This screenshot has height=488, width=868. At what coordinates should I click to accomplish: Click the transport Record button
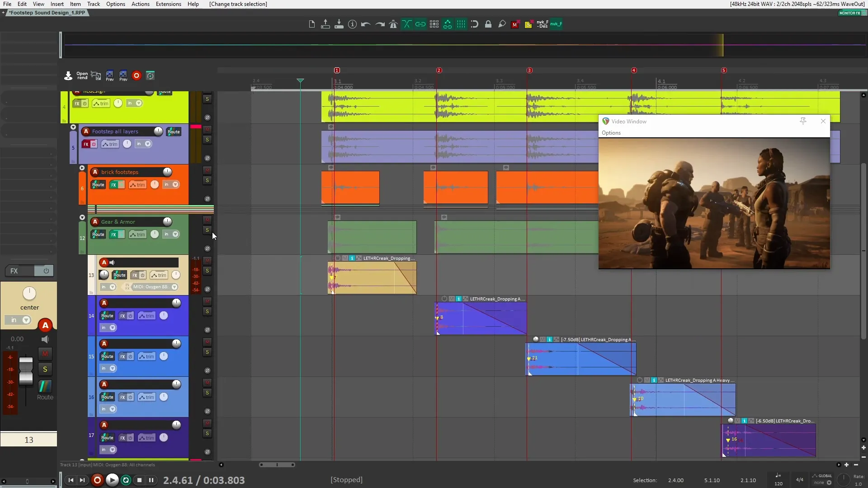[97, 480]
